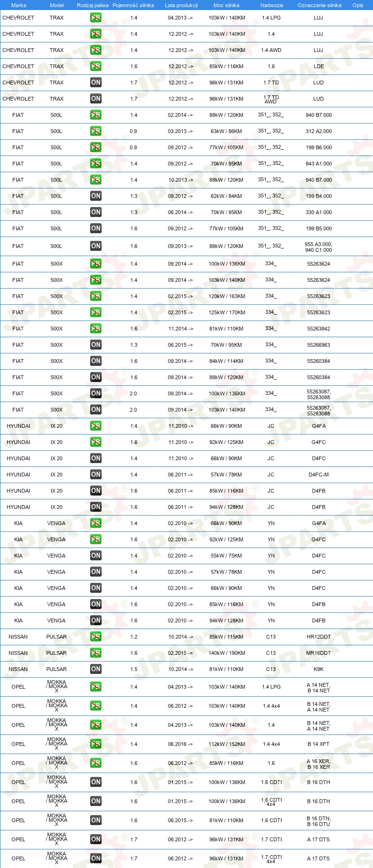Click the Rodzaj paliwa column header
373x868 pixels.
(93, 5)
